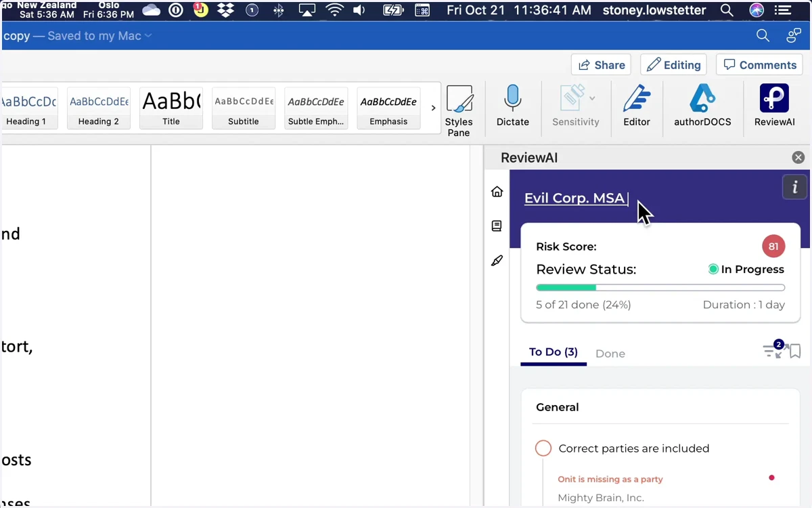Switch to the Done tab
812x508 pixels.
[610, 354]
